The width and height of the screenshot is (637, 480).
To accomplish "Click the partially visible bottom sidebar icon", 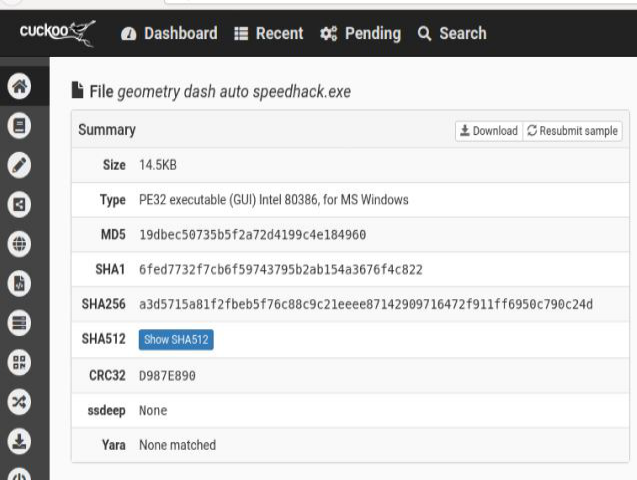I will [19, 474].
